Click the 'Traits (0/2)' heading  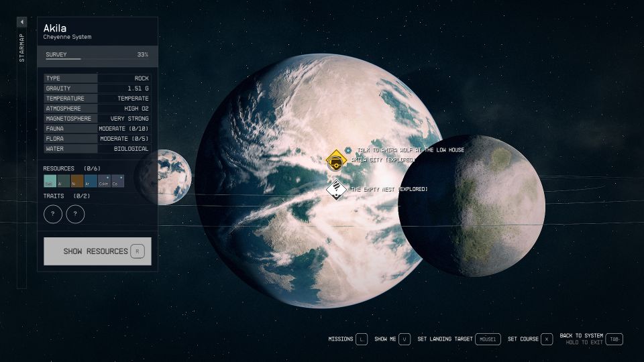[x=66, y=196]
